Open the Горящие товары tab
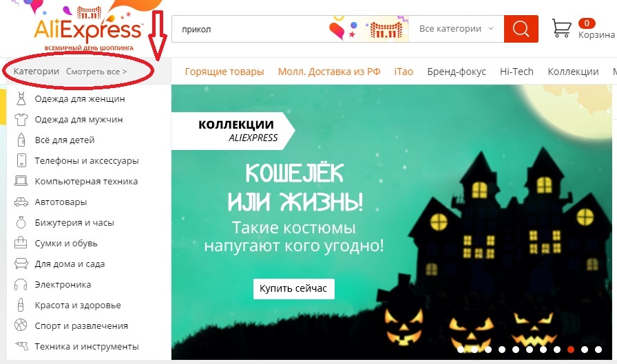The width and height of the screenshot is (617, 364). [224, 72]
